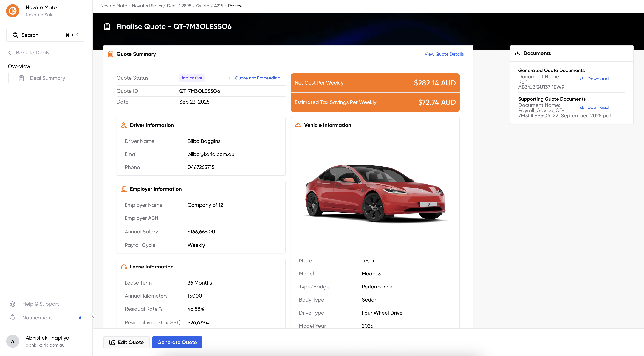Open the View Quote Details link
The height and width of the screenshot is (356, 644).
tap(444, 54)
